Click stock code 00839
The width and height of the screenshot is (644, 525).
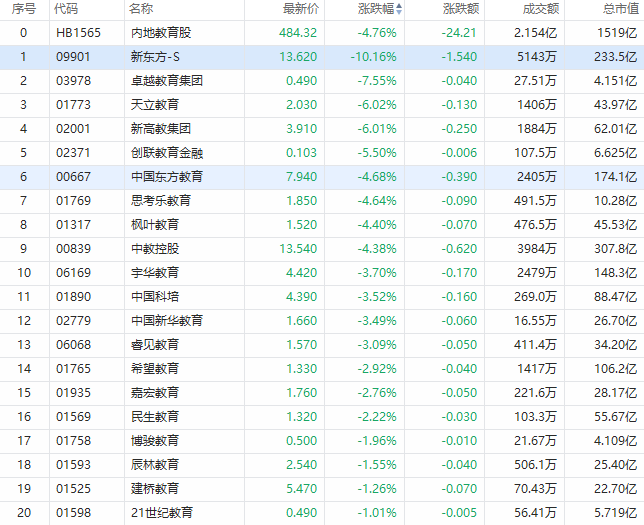[x=73, y=249]
